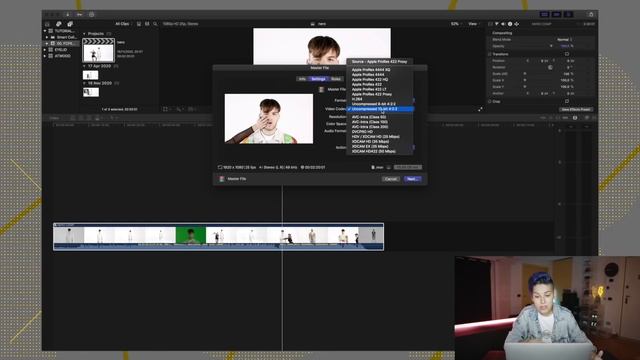Click Rotation dial control
The height and width of the screenshot is (360, 640).
pyautogui.click(x=550, y=67)
